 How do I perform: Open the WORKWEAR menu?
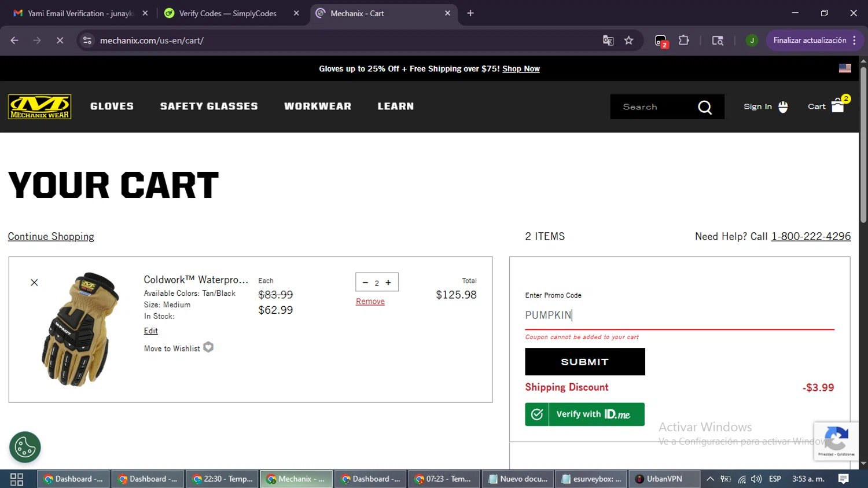[318, 107]
